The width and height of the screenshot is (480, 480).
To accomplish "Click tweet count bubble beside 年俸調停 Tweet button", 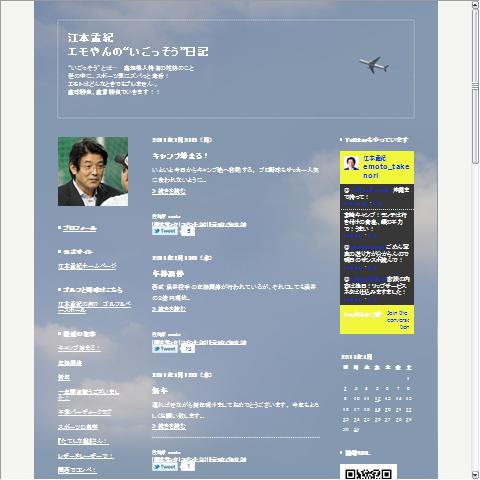I will [x=188, y=349].
